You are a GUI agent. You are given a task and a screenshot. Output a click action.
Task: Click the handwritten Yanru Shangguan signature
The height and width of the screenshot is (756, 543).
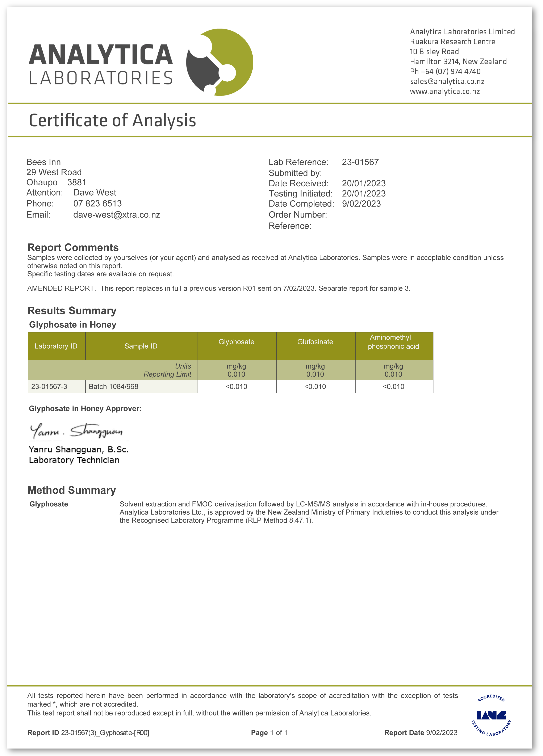(76, 431)
